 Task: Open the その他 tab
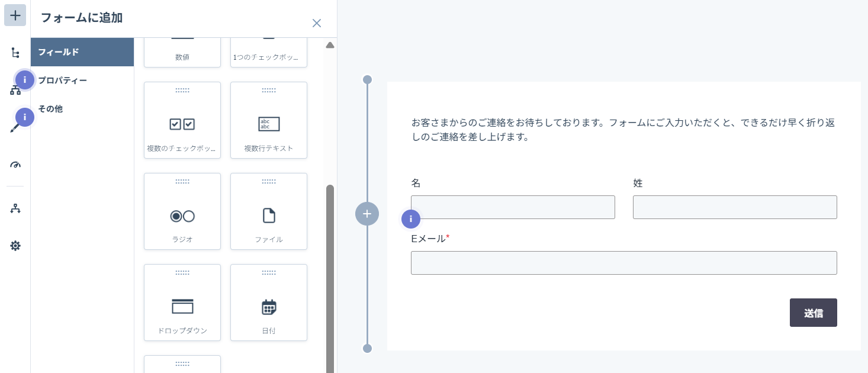82,109
